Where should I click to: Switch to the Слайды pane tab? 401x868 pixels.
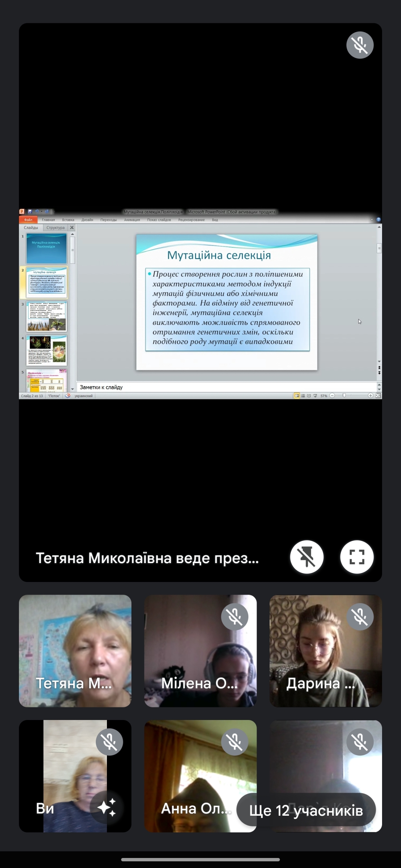(x=31, y=227)
